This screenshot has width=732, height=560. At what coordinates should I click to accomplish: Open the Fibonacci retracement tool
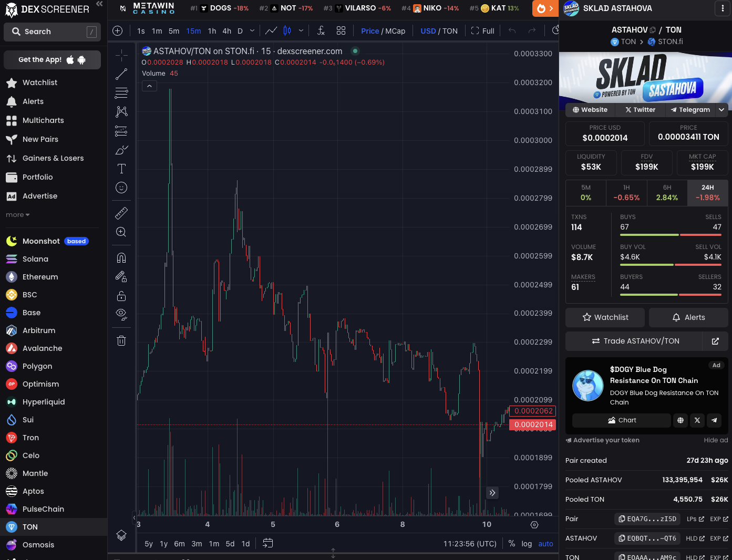click(121, 93)
